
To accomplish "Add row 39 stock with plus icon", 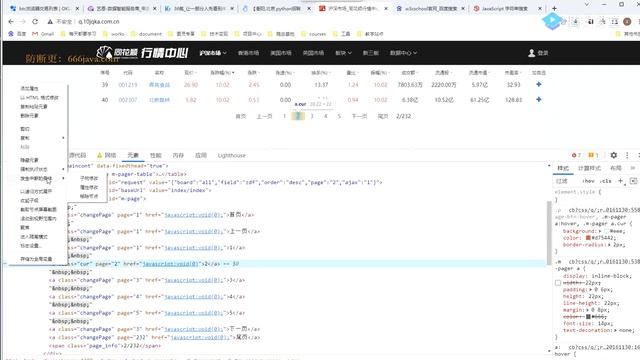I will coord(539,84).
